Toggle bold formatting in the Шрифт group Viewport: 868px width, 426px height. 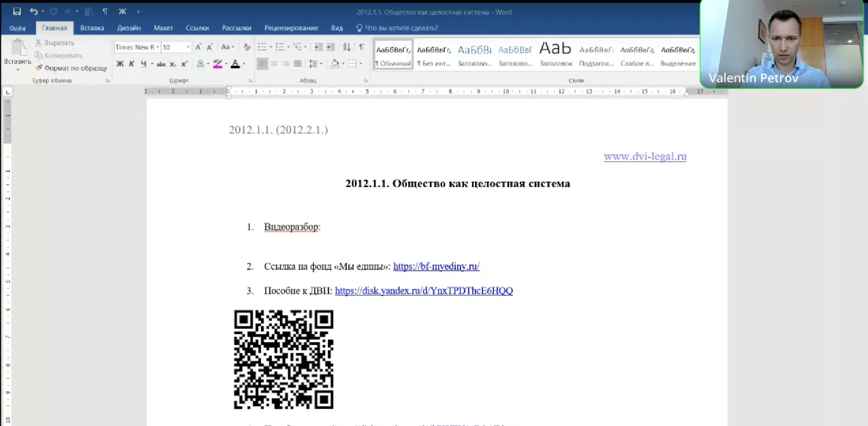120,64
